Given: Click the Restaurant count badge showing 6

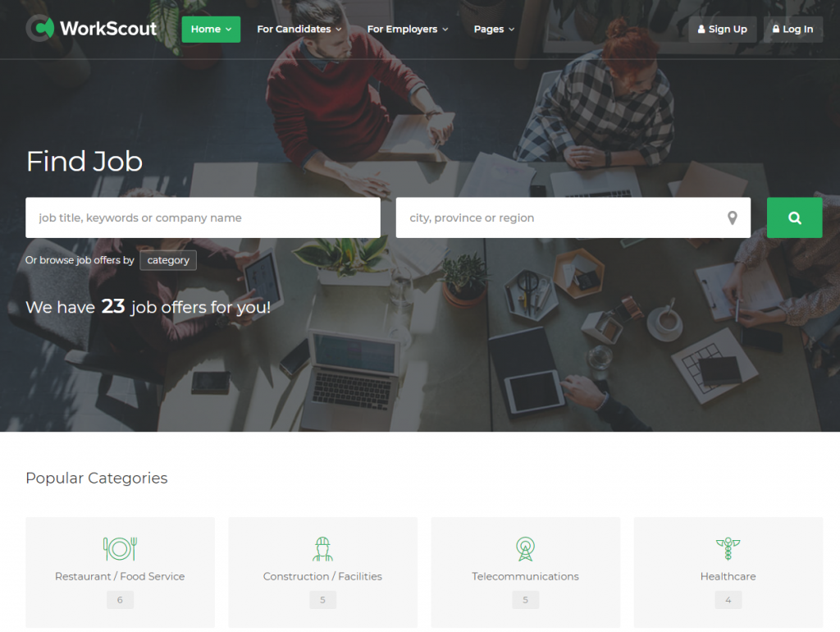Looking at the screenshot, I should [x=120, y=600].
